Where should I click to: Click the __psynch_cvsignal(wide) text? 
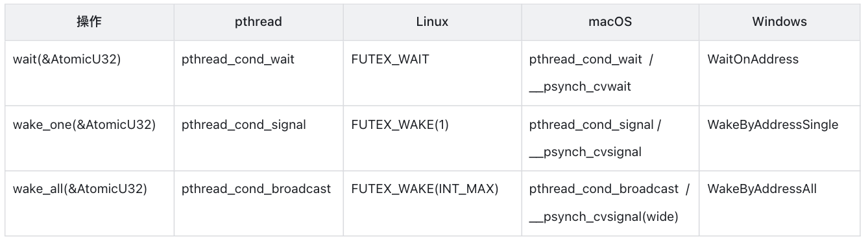[603, 217]
